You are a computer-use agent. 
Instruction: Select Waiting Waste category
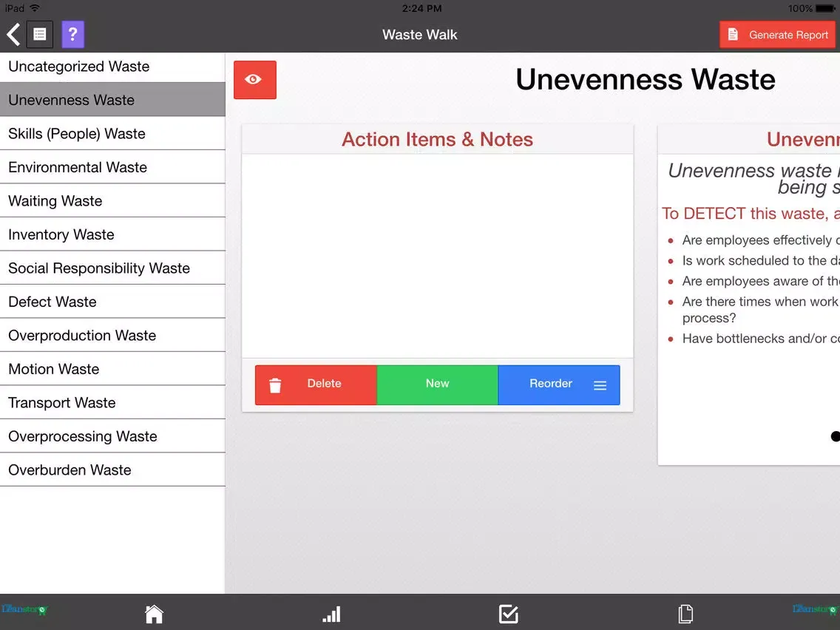point(112,201)
